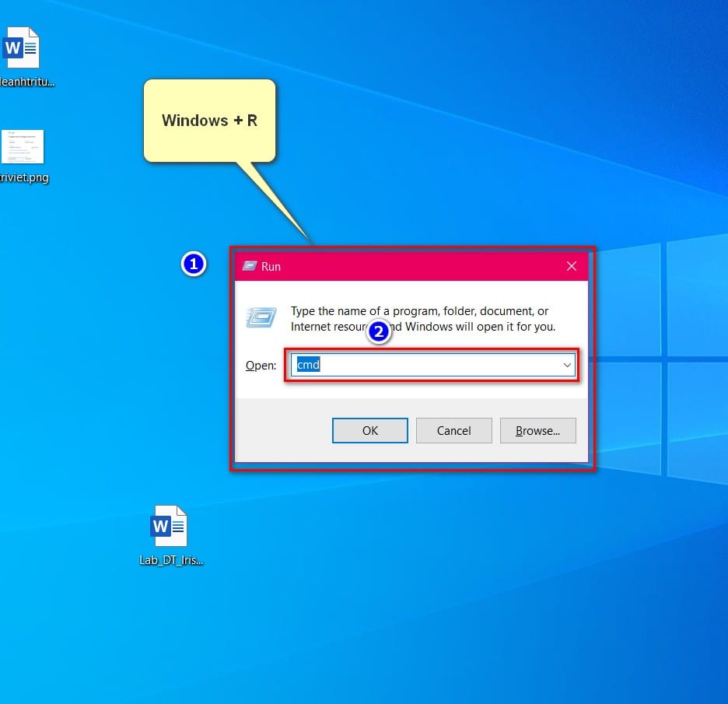Click the 'Type the name of a program' description text
Image resolution: width=728 pixels, height=704 pixels.
422,319
